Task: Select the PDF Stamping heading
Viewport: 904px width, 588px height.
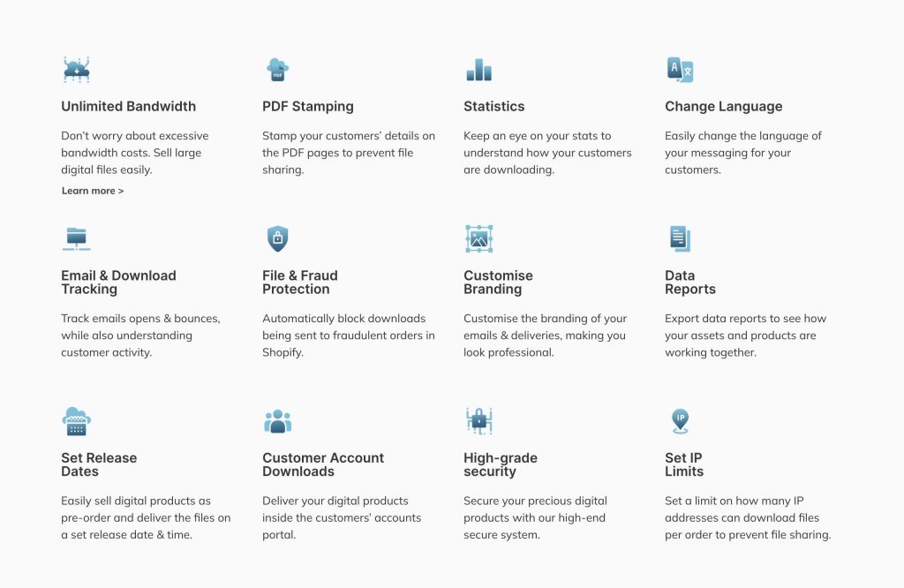Action: (308, 107)
